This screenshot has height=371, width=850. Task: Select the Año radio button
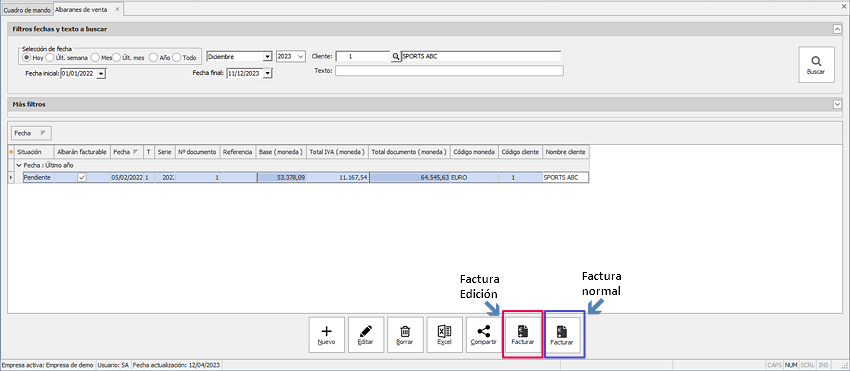[x=153, y=57]
